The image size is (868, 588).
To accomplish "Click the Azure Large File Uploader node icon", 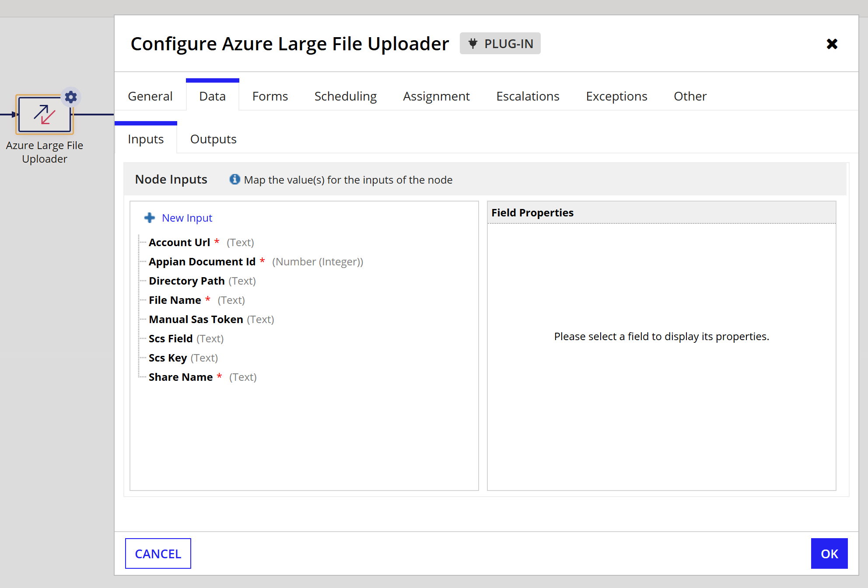I will 44,115.
